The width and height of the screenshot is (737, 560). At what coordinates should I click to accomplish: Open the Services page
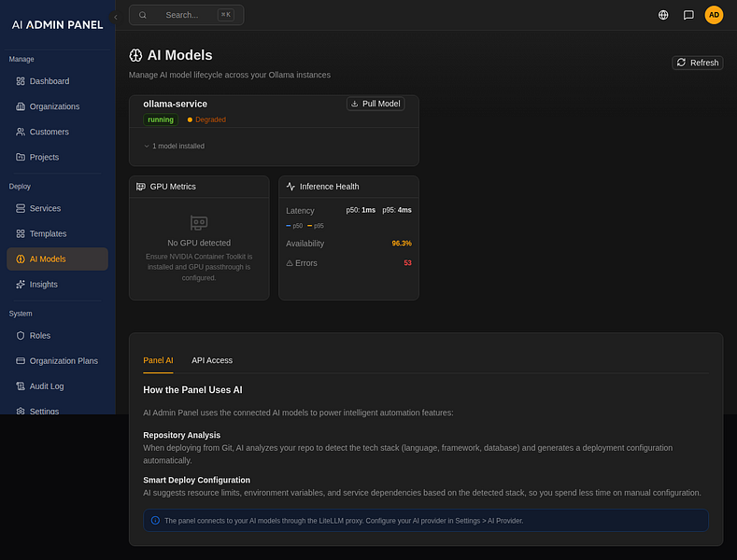click(57, 208)
